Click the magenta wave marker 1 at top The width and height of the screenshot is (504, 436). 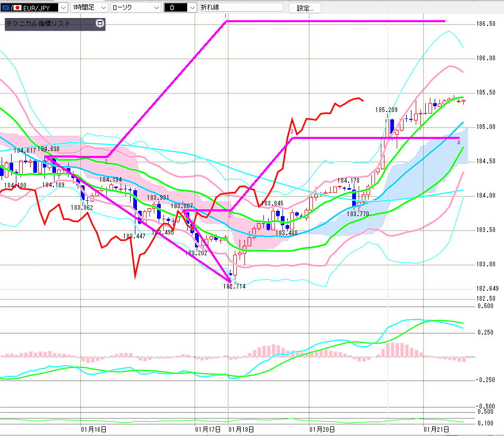(226, 16)
